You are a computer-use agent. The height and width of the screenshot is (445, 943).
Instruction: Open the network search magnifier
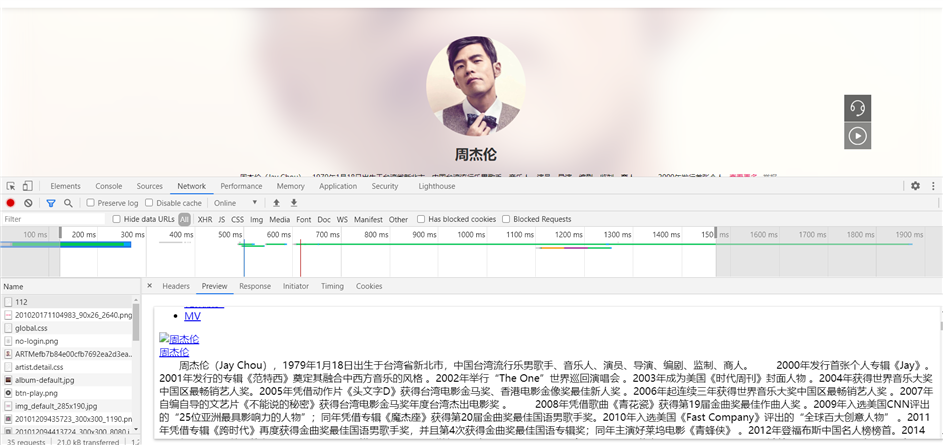(x=69, y=203)
